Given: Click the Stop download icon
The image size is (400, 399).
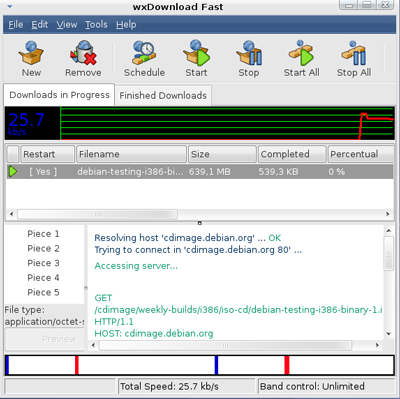Looking at the screenshot, I should [x=249, y=53].
